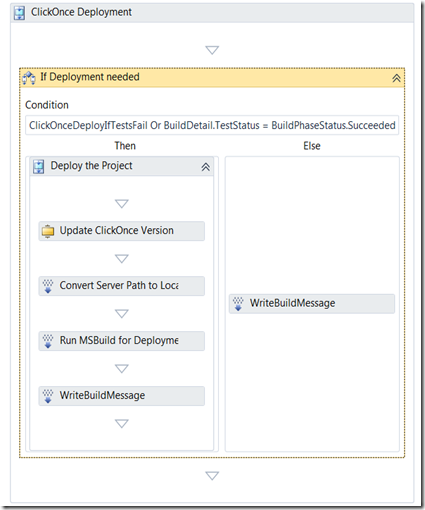Image resolution: width=425 pixels, height=510 pixels.
Task: Select the Run MSBuild for Deployment activity
Action: (x=122, y=341)
